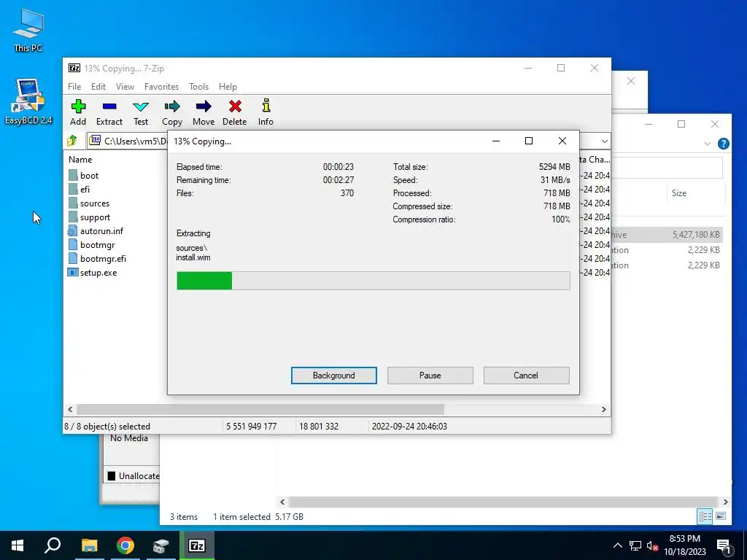Click the network icon in system tray
The height and width of the screenshot is (560, 747).
click(635, 545)
